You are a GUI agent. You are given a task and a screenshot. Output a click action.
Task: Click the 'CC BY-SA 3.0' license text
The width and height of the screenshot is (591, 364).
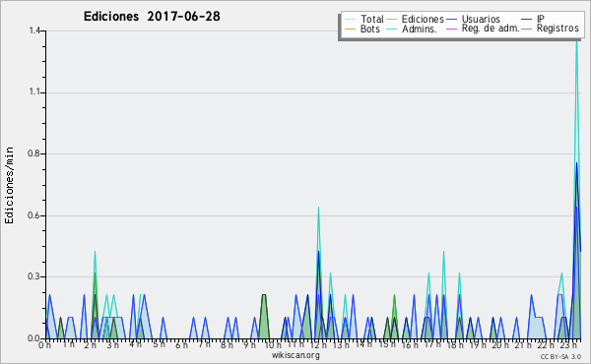(560, 356)
